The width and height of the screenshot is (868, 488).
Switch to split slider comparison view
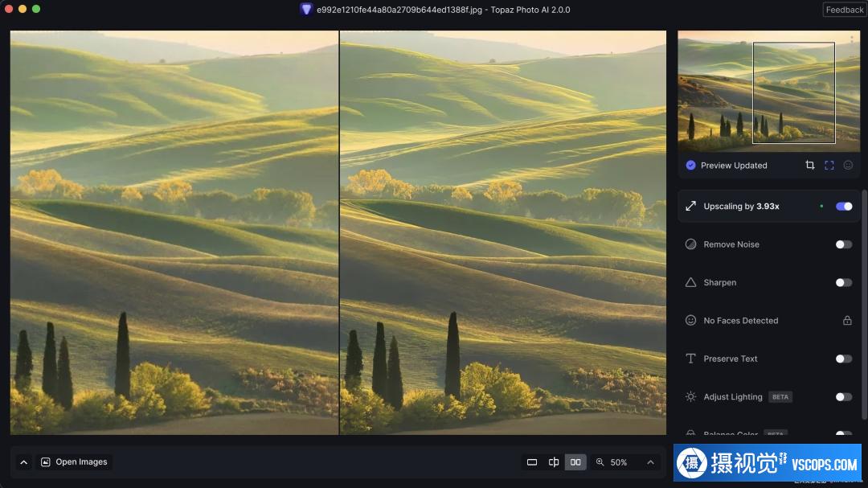(x=554, y=462)
